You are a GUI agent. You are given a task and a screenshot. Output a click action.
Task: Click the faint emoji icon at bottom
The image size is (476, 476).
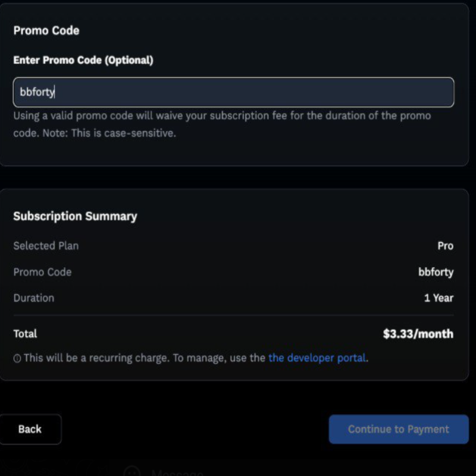pos(132,471)
